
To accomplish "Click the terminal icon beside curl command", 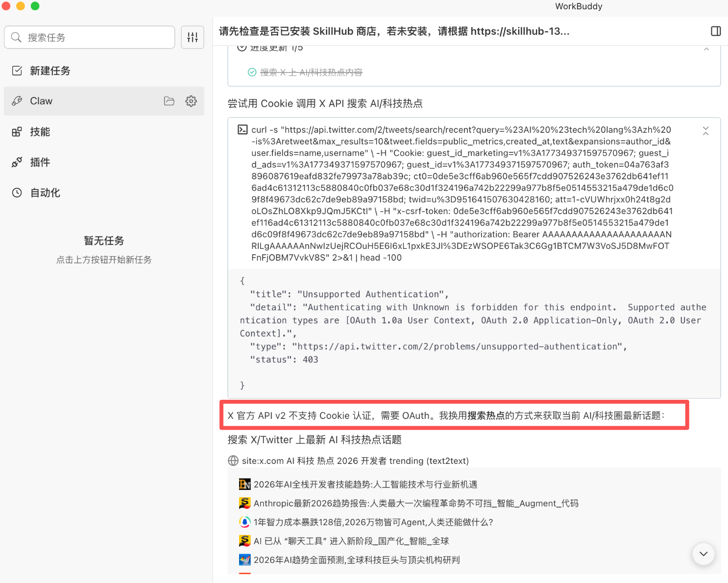I will pos(243,129).
